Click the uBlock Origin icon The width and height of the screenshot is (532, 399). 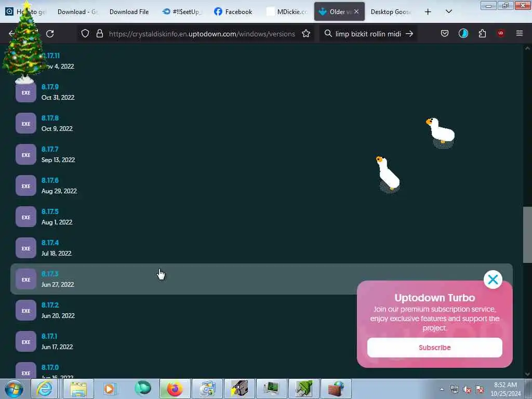click(x=501, y=33)
